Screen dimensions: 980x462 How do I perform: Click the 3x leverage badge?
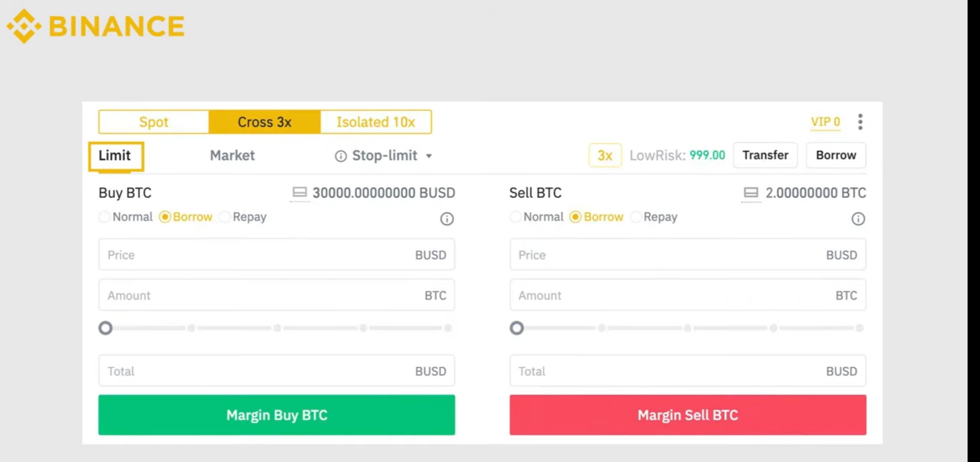tap(605, 155)
